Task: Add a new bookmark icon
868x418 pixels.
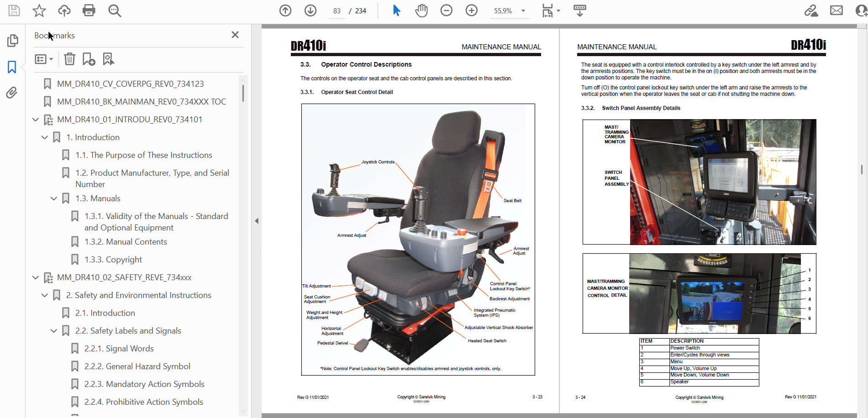Action: click(89, 59)
